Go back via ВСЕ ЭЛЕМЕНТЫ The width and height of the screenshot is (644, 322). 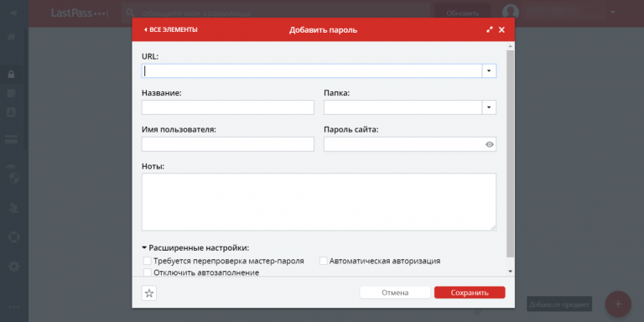click(x=170, y=29)
